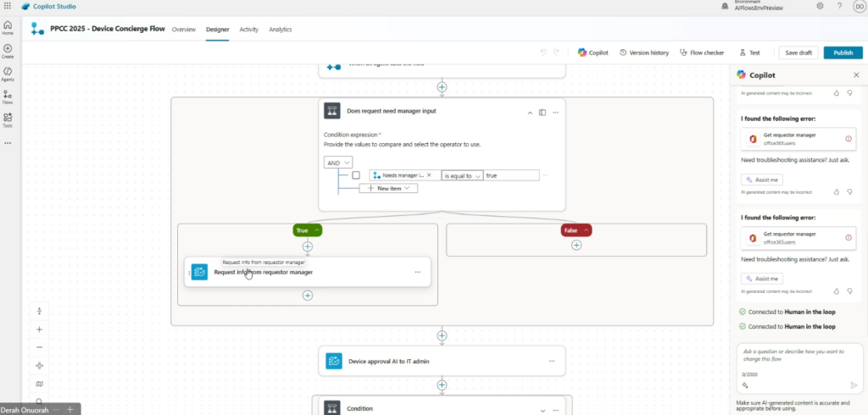The height and width of the screenshot is (415, 868).
Task: Collapse the False branch
Action: [585, 230]
